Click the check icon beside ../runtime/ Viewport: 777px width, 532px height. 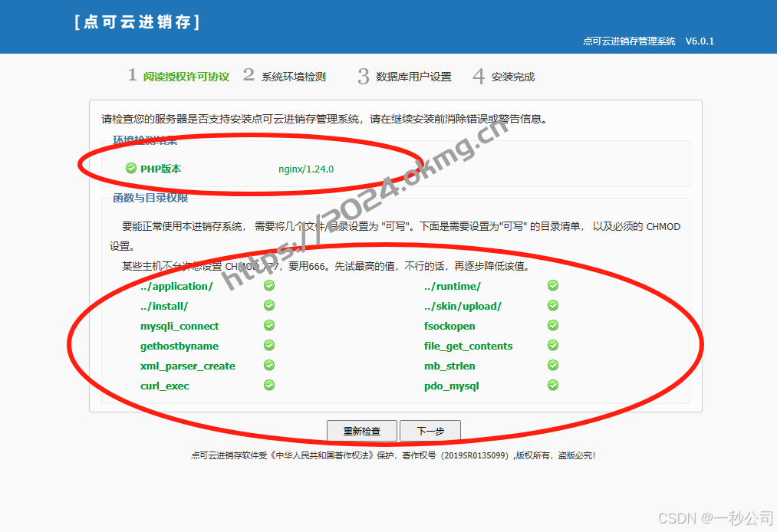[553, 285]
